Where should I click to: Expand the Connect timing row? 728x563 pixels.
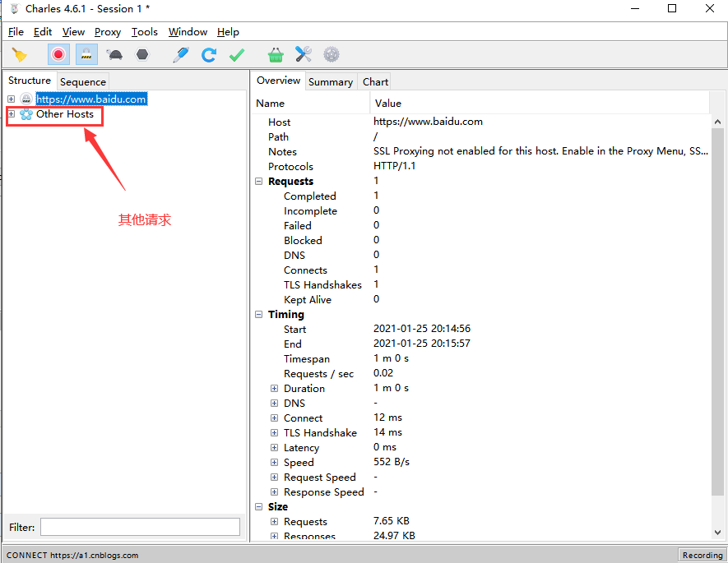point(275,418)
